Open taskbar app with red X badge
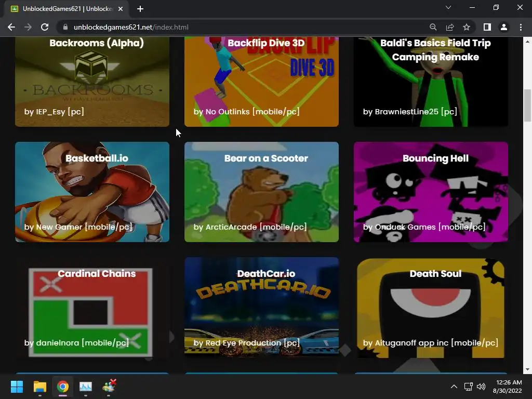This screenshot has height=399, width=532. tap(109, 387)
